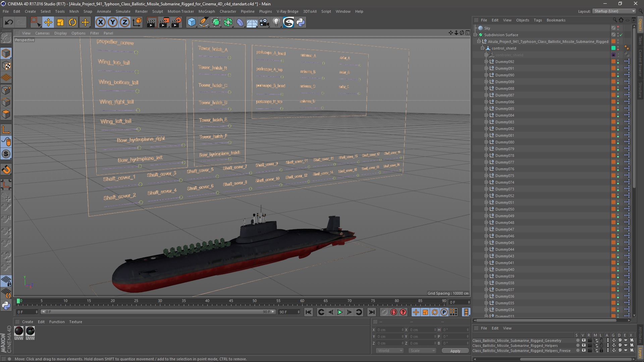The width and height of the screenshot is (644, 362).
Task: Open the Render Settings icon
Action: (x=176, y=22)
